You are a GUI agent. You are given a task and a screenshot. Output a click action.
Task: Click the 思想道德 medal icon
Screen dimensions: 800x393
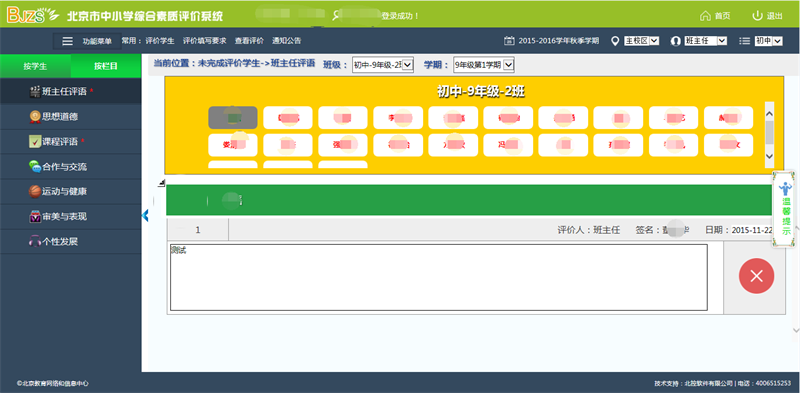35,117
